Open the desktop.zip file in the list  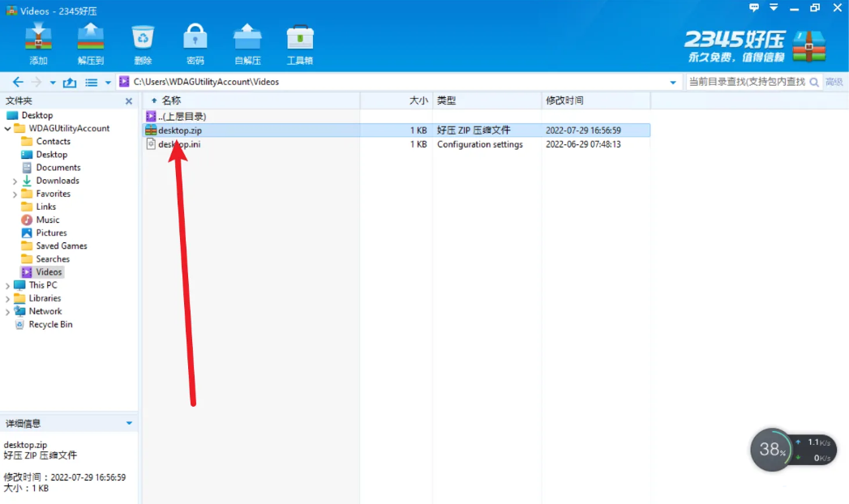pos(178,130)
